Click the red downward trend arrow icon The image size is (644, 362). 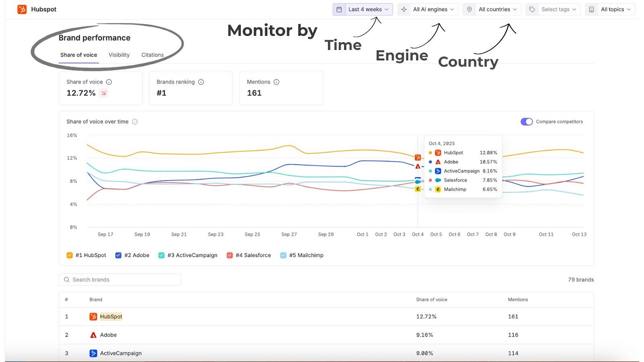(x=103, y=93)
